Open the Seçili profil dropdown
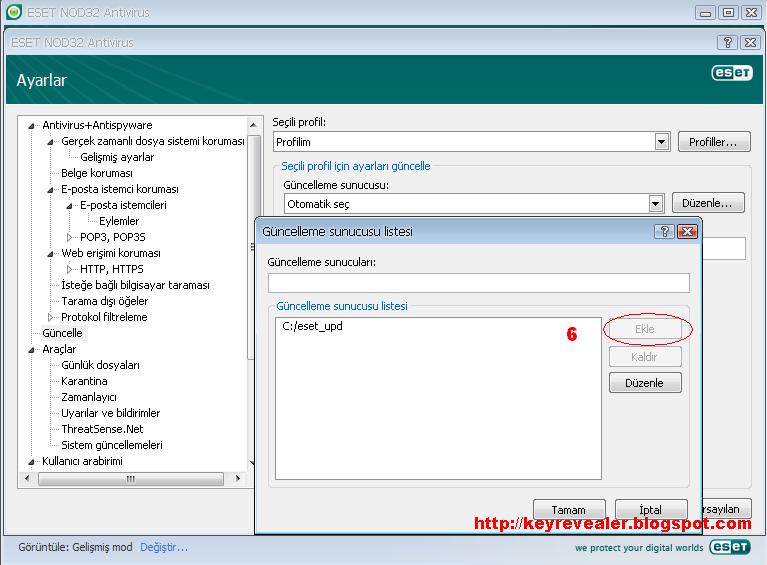This screenshot has width=767, height=565. point(661,142)
